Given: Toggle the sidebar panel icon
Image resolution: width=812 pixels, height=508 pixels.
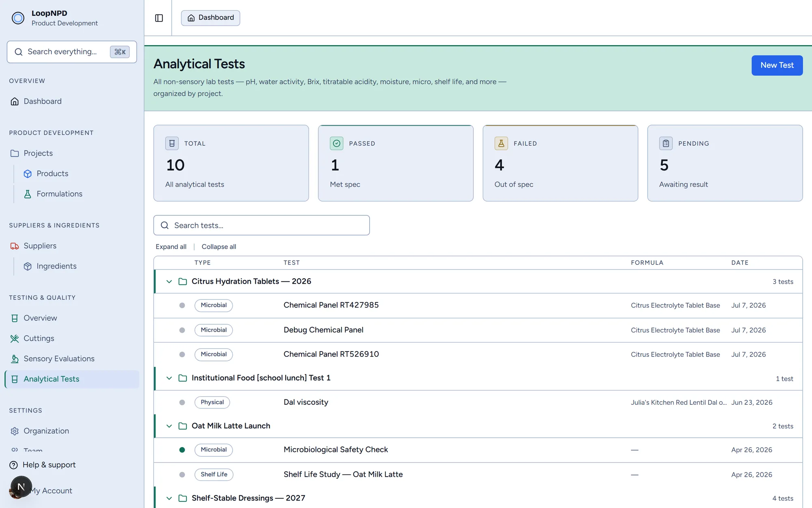Looking at the screenshot, I should tap(159, 18).
